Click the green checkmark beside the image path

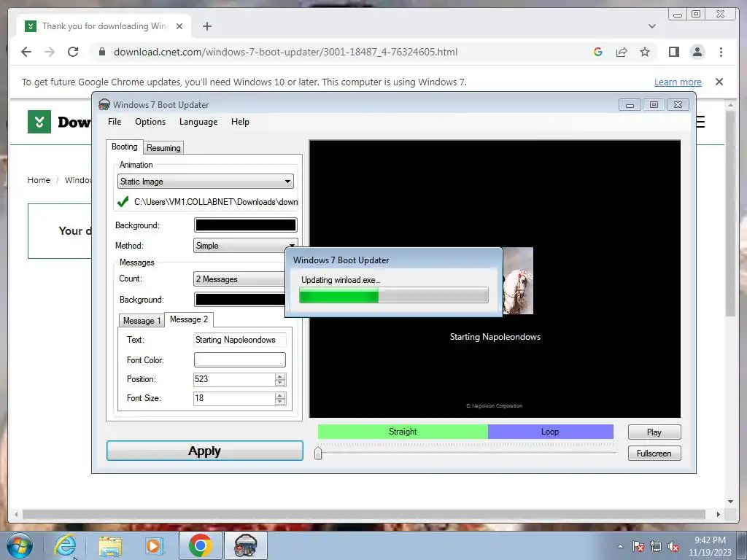pyautogui.click(x=123, y=202)
